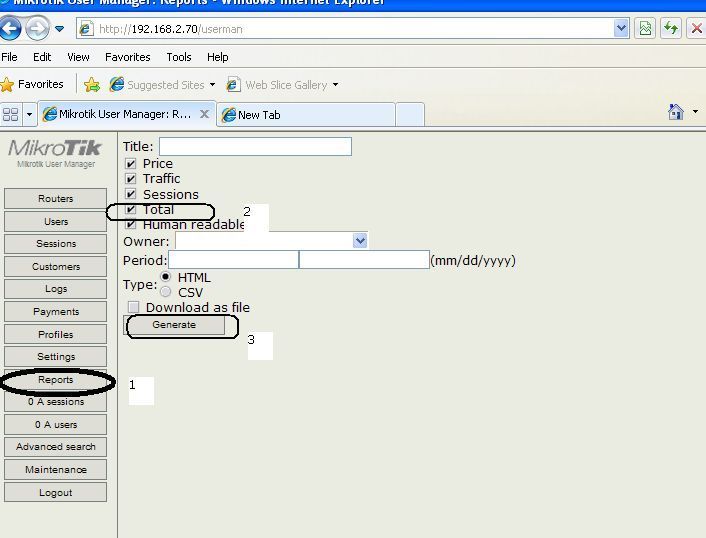The height and width of the screenshot is (538, 706).
Task: Click the green Refresh arrows icon
Action: pos(671,29)
